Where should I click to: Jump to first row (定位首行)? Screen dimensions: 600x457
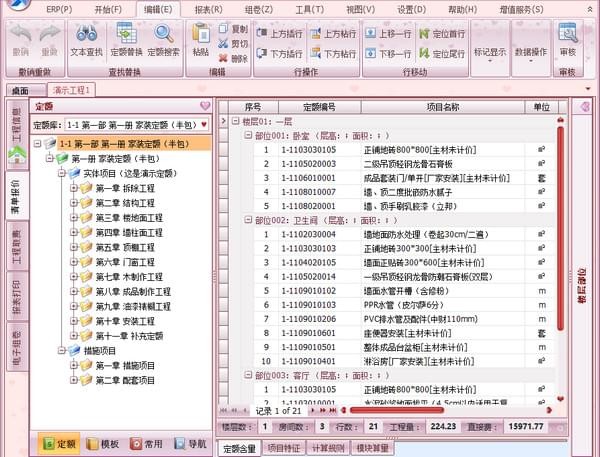click(442, 34)
